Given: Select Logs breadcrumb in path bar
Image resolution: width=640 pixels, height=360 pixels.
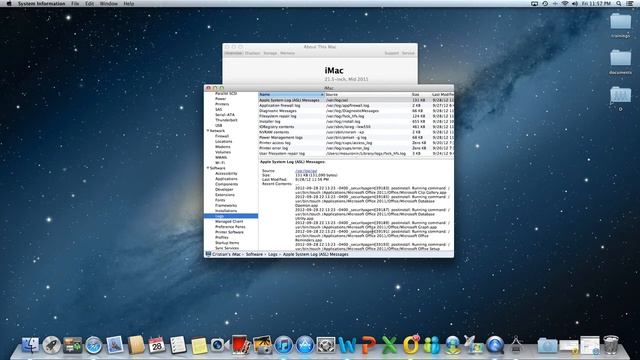Looking at the screenshot, I should point(273,254).
